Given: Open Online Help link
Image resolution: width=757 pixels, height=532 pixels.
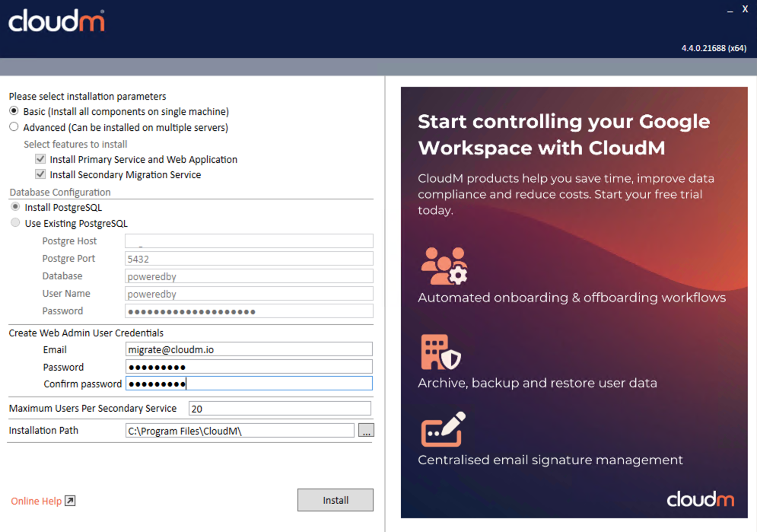Looking at the screenshot, I should tap(37, 501).
